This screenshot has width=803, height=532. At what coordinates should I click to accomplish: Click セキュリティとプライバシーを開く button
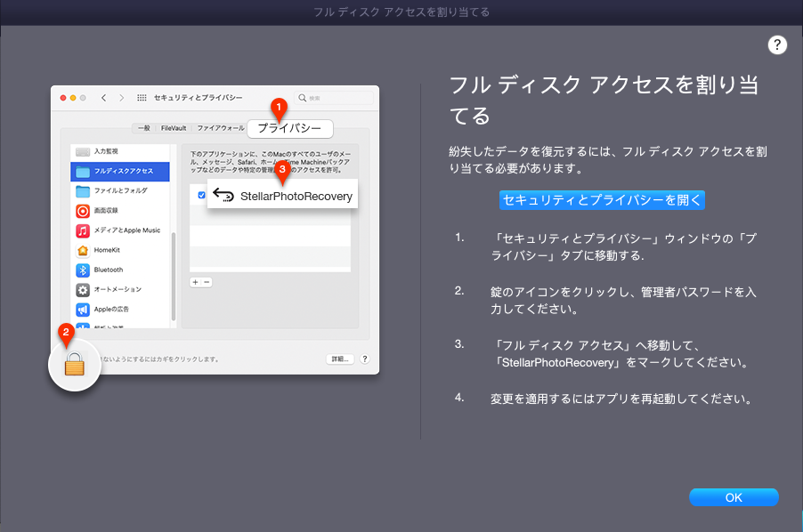click(602, 200)
